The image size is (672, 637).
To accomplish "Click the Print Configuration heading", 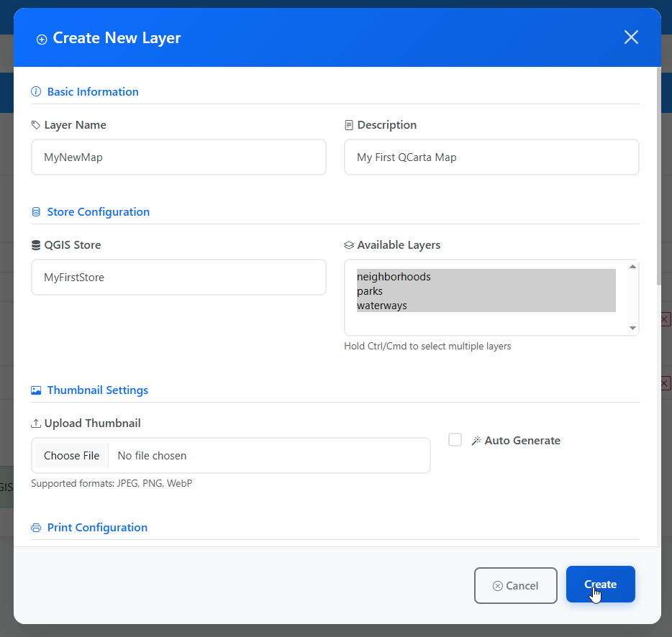I will coord(97,527).
